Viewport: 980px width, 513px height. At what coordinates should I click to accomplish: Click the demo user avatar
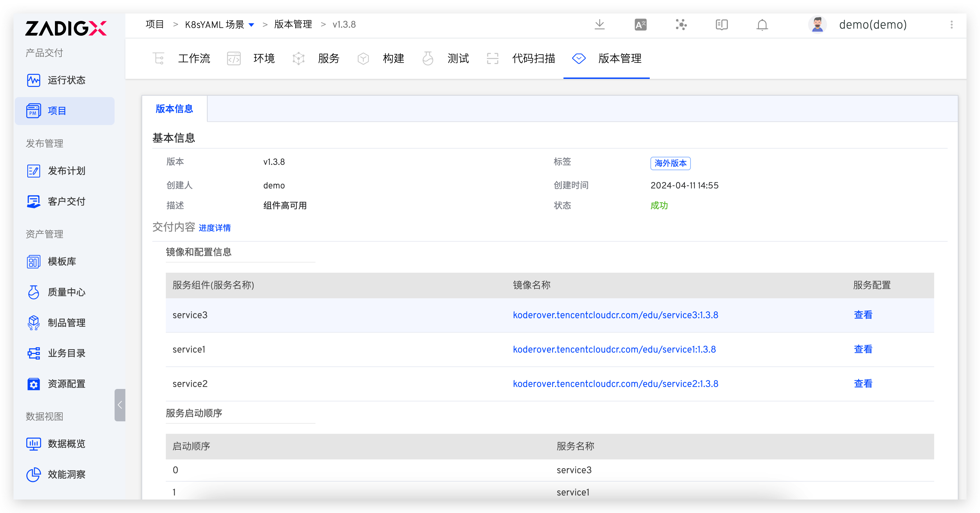817,25
